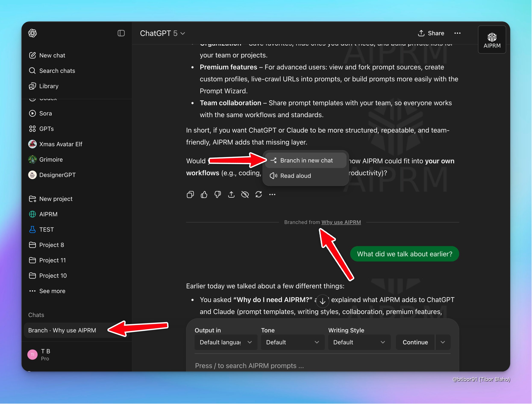
Task: Click the share response upload icon
Action: coord(231,195)
